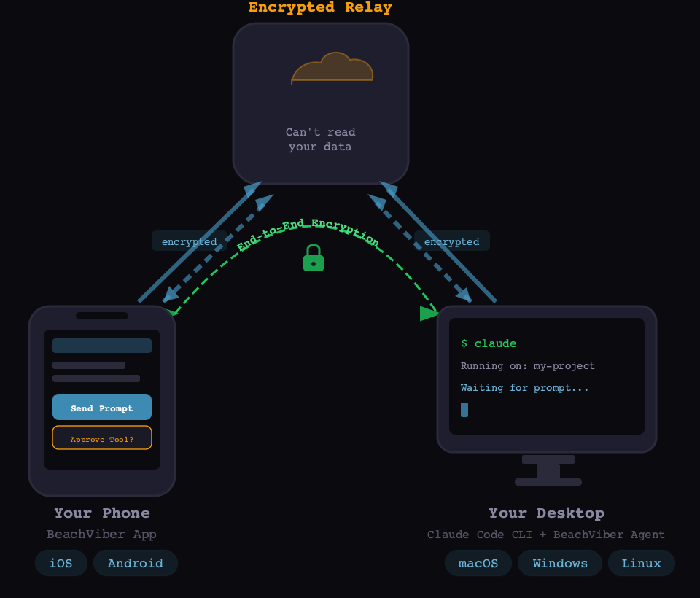The height and width of the screenshot is (598, 700).
Task: Toggle the right encrypted badge
Action: (x=452, y=241)
